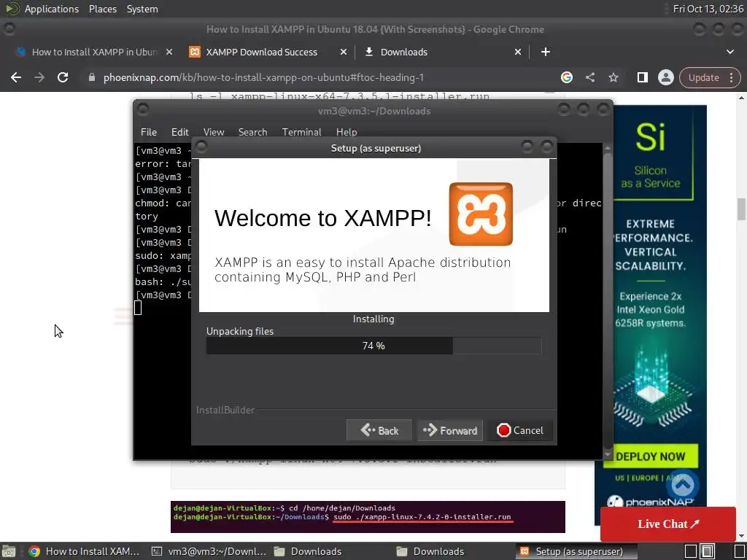Reload the phoenixnap page
Screen dimensions: 747x560
pyautogui.click(x=63, y=77)
